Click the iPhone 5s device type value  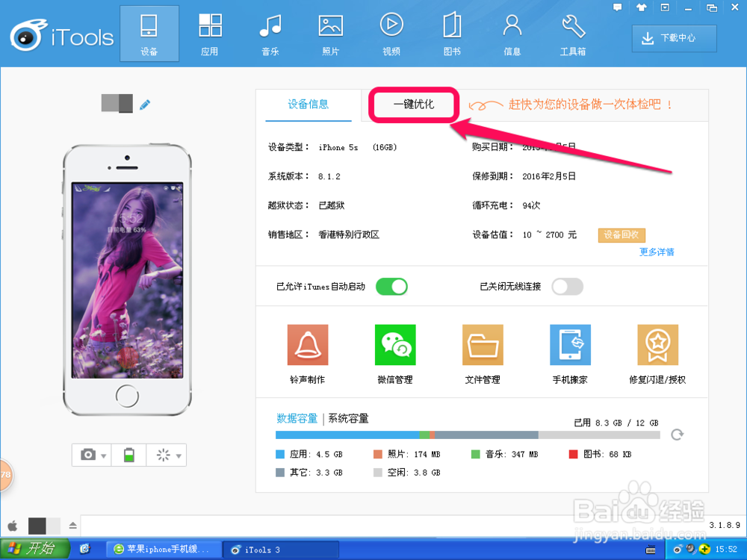coord(338,148)
